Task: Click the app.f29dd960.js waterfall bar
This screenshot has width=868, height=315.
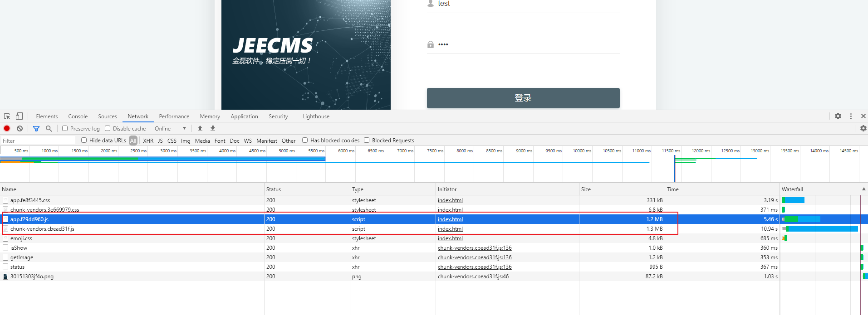Action: [801, 219]
